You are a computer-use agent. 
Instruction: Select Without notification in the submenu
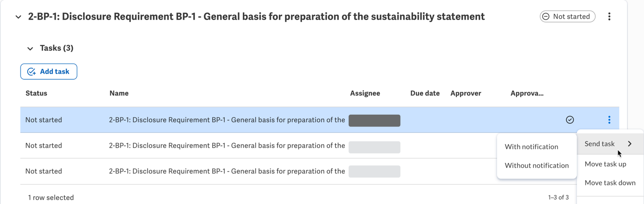[x=537, y=165]
